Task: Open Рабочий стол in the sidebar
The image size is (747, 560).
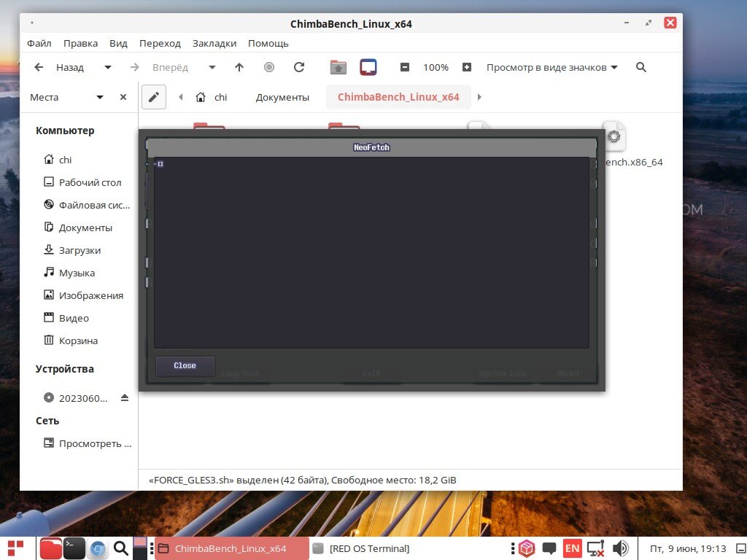Action: [x=83, y=182]
